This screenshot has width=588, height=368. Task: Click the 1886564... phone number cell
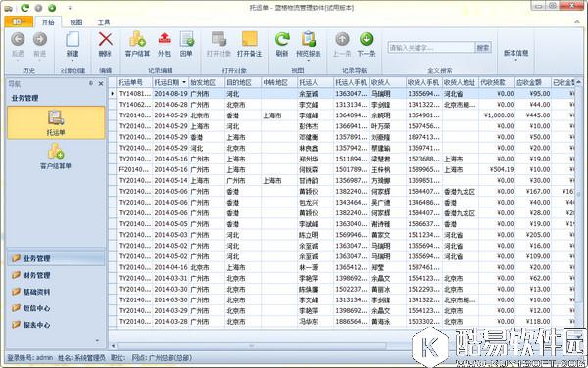pos(352,322)
